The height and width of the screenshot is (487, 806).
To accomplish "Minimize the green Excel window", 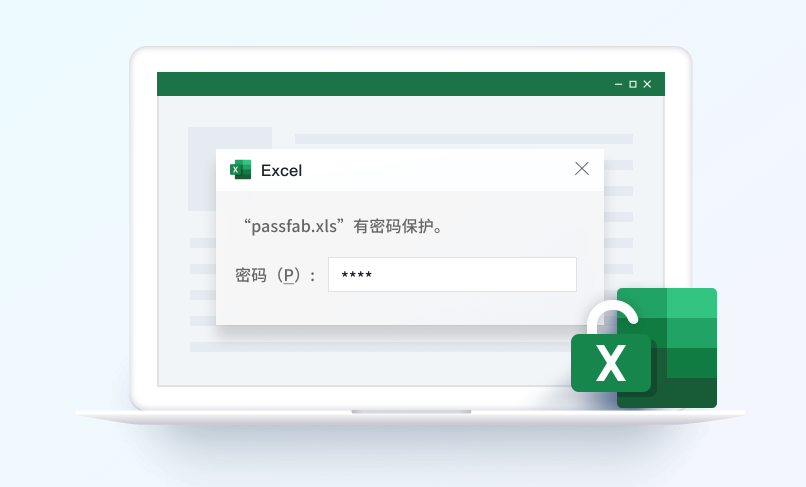I will click(x=618, y=84).
